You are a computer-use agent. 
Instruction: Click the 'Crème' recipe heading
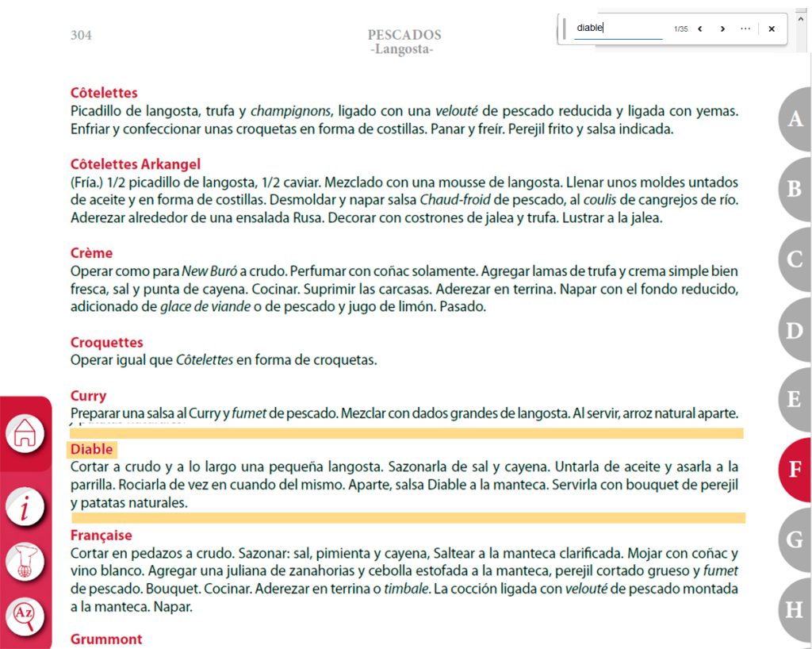click(92, 253)
